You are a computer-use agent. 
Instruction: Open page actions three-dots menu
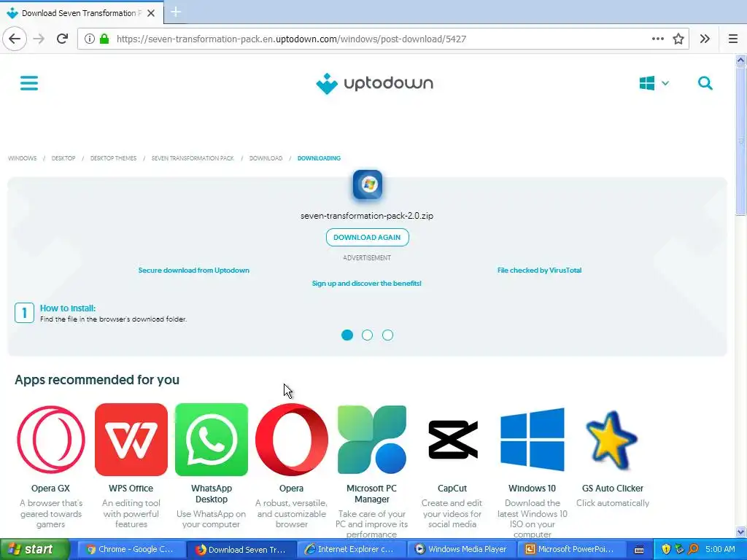[x=658, y=39]
